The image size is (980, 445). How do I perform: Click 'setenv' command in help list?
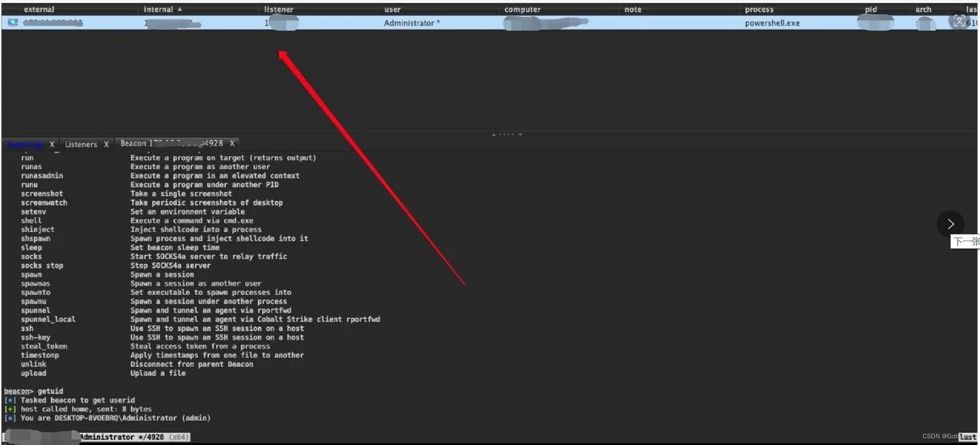coord(33,212)
